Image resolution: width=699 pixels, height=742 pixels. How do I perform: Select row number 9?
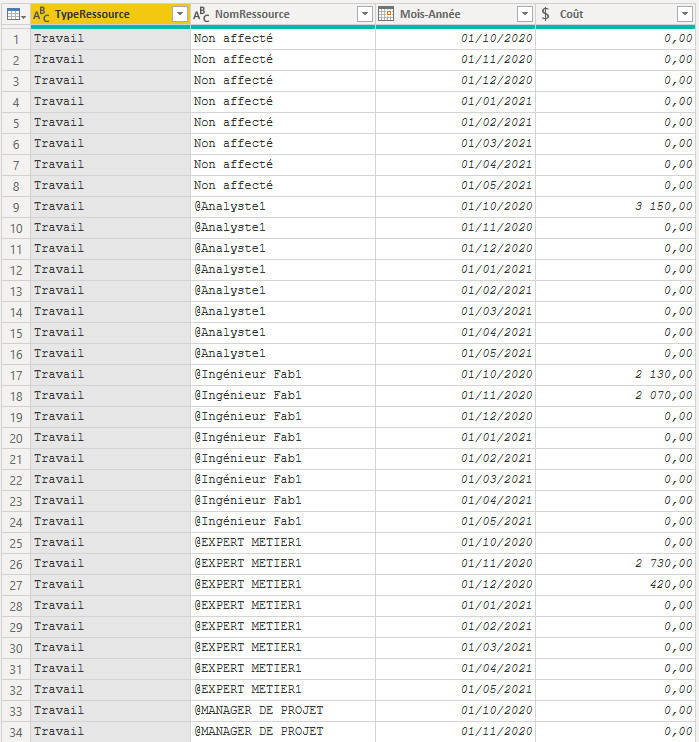pos(16,207)
